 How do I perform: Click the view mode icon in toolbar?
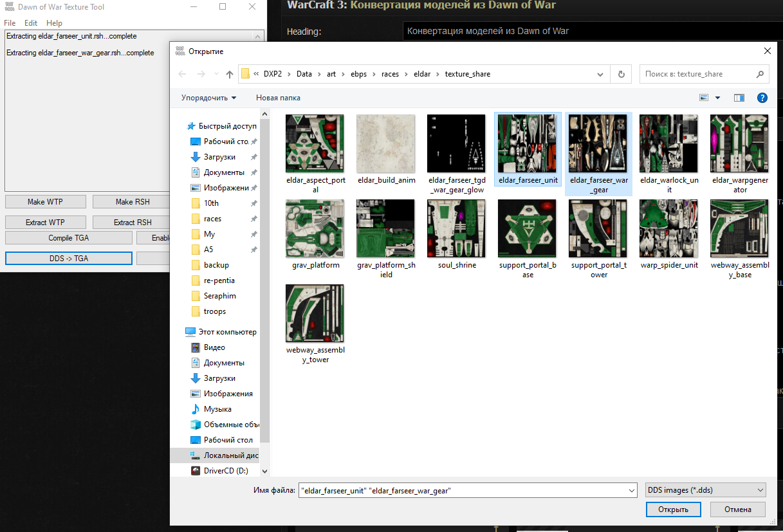click(x=704, y=98)
